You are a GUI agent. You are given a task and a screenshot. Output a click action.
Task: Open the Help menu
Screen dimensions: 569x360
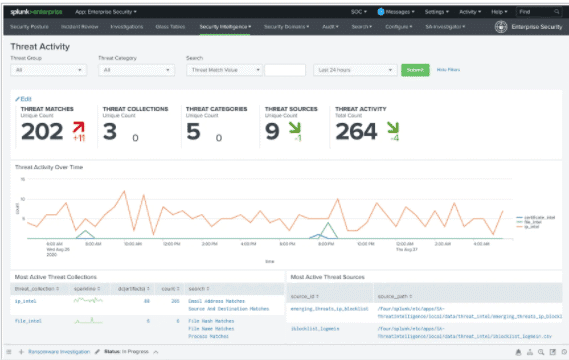point(499,12)
